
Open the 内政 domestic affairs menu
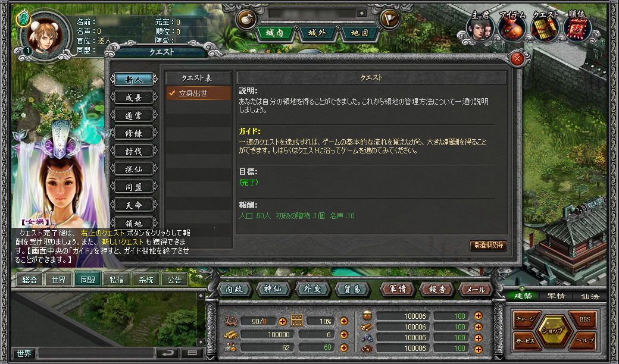(235, 290)
